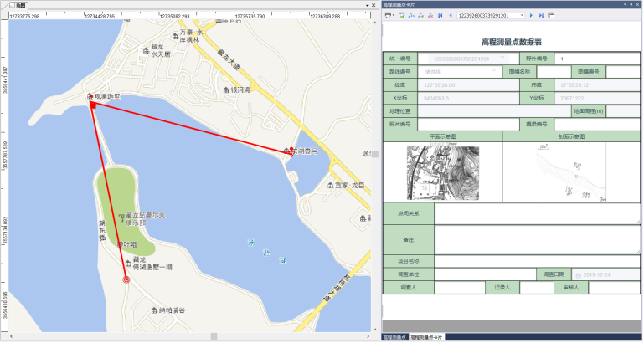Click the 图幅名称 input field
Image resolution: width=644 pixels, height=343 pixels.
pyautogui.click(x=554, y=71)
